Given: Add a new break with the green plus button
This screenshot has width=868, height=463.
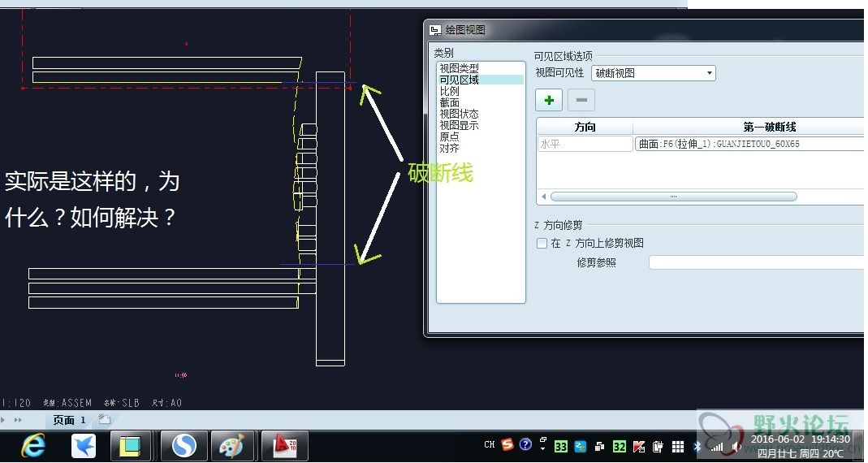Looking at the screenshot, I should (549, 100).
